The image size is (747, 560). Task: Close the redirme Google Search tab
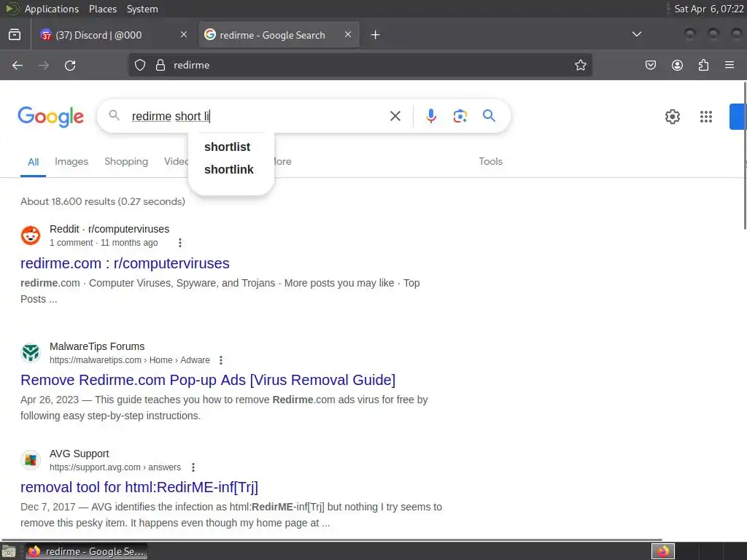coord(348,34)
